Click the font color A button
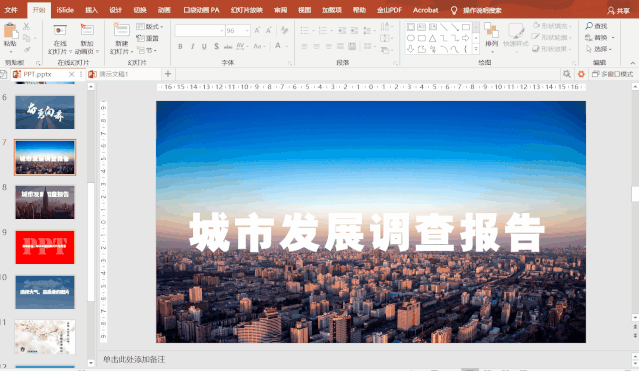The width and height of the screenshot is (639, 371). [278, 46]
